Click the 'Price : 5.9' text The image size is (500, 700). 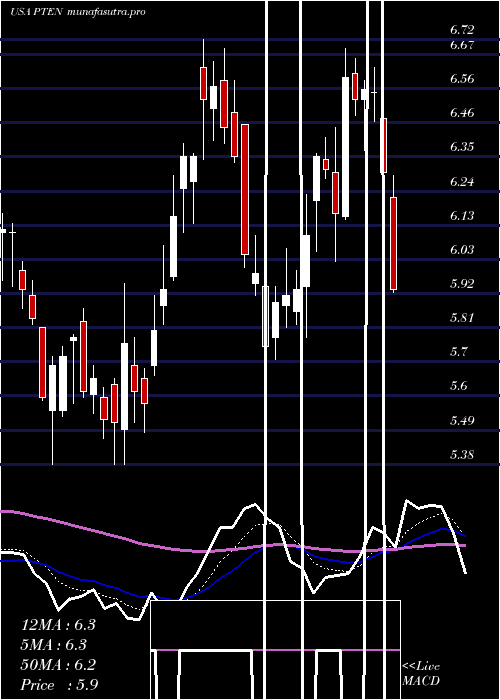[59, 685]
